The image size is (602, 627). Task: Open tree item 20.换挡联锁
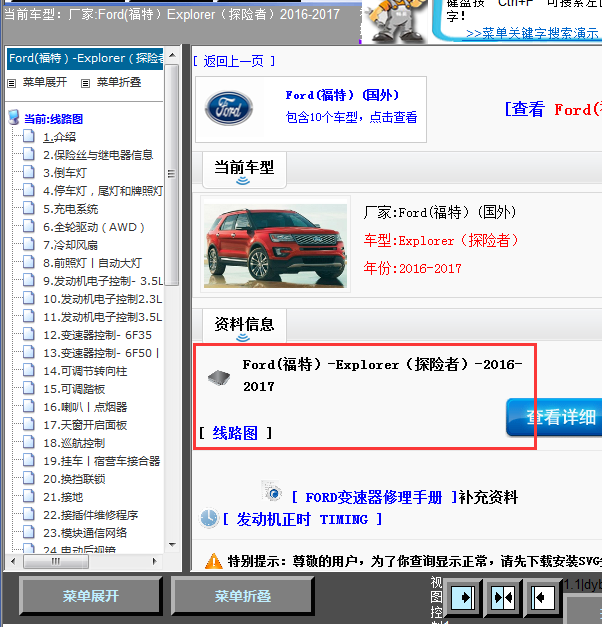pos(74,479)
